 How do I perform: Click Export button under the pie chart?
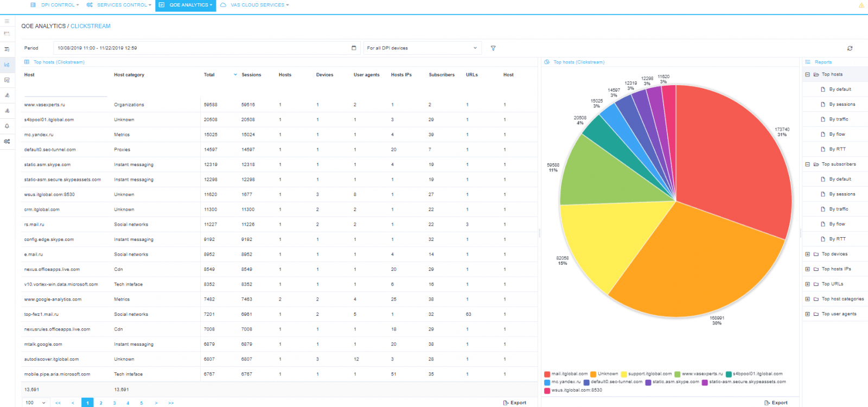[x=776, y=403]
